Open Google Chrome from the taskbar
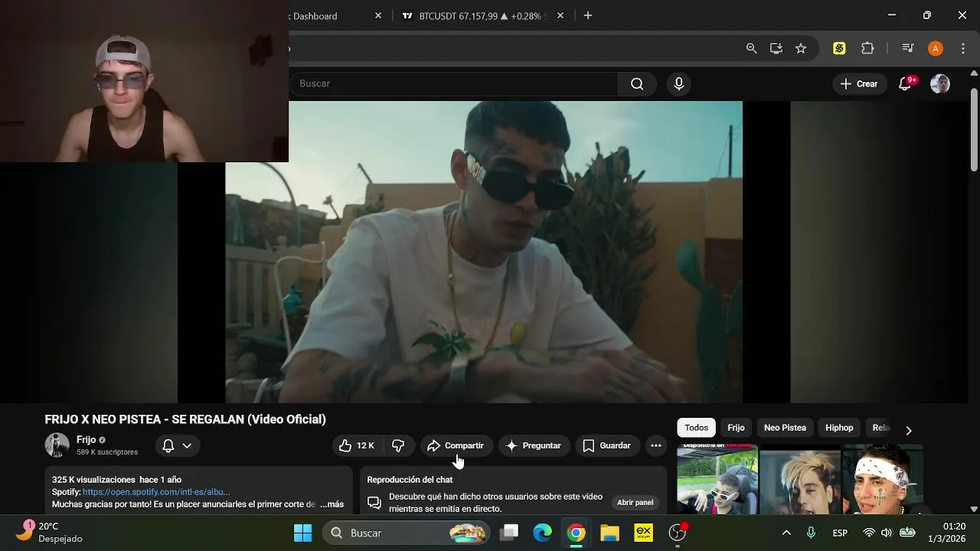Image resolution: width=980 pixels, height=551 pixels. (576, 533)
